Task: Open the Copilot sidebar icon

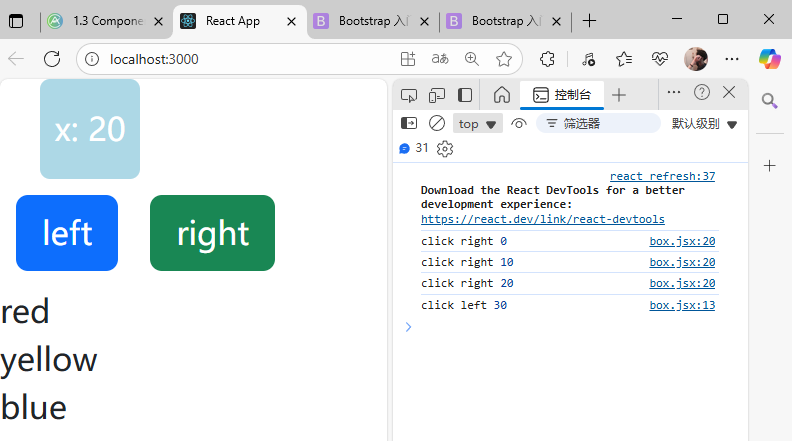Action: [x=769, y=59]
